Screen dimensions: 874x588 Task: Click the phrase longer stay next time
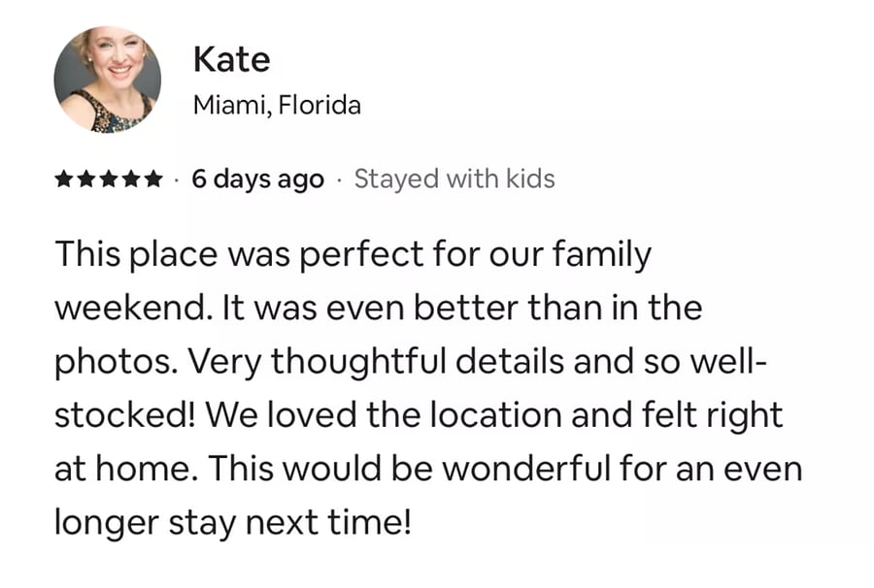(x=232, y=523)
